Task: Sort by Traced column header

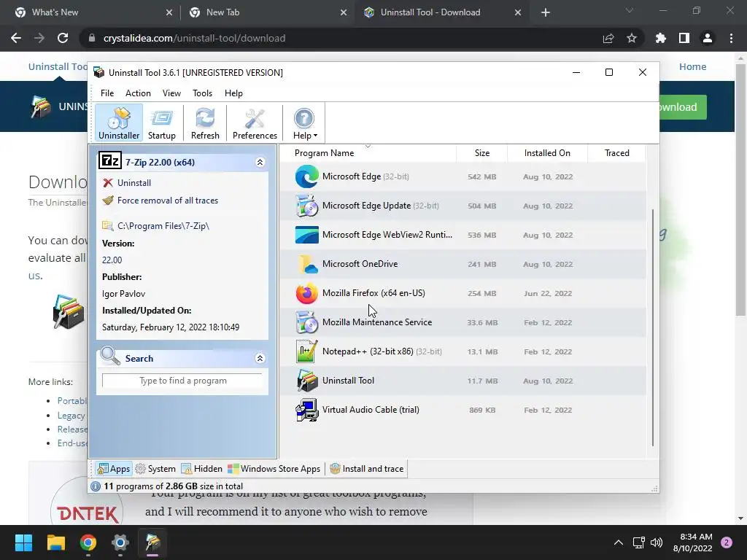Action: (616, 153)
